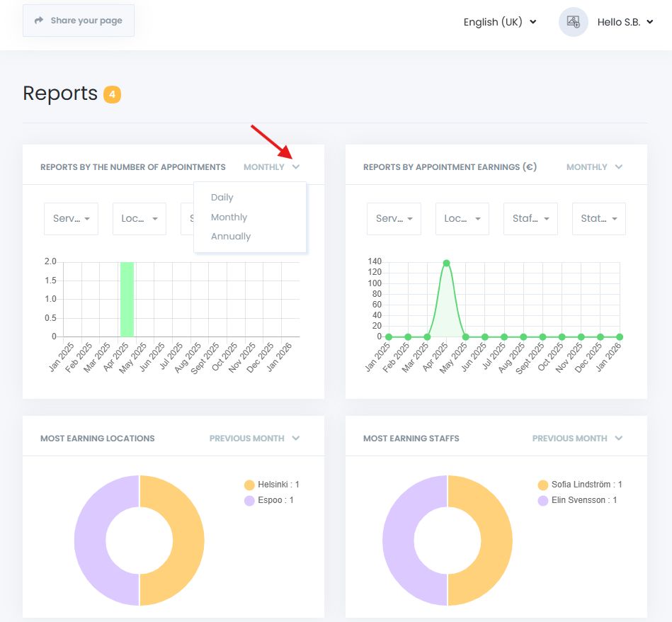Open the English (UK) language dropdown
This screenshot has width=672, height=622.
coord(500,22)
